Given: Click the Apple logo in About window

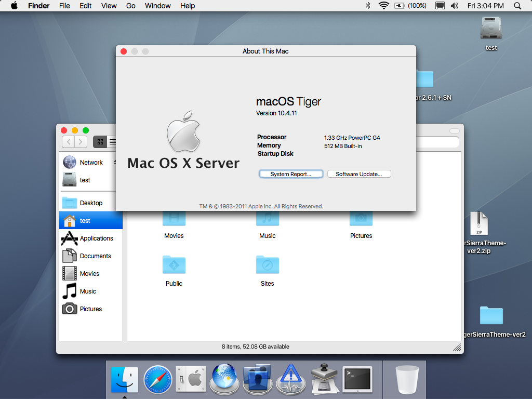Looking at the screenshot, I should [183, 131].
